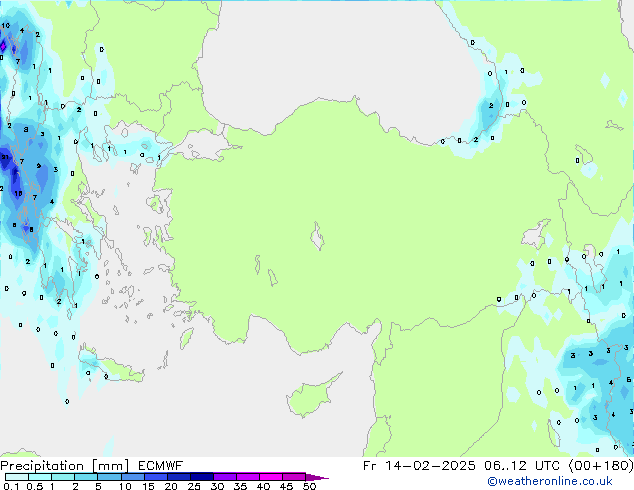The image size is (634, 490).
Task: Click the ECMWF model label
Action: [159, 465]
